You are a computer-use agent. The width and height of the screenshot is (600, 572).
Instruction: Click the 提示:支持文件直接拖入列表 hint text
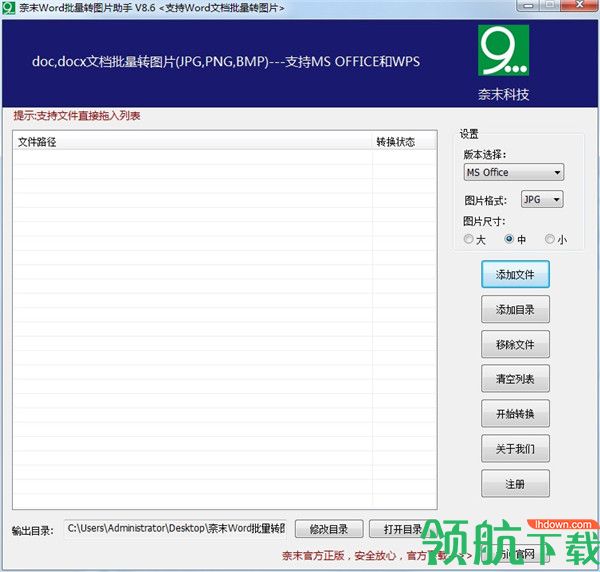[x=77, y=116]
